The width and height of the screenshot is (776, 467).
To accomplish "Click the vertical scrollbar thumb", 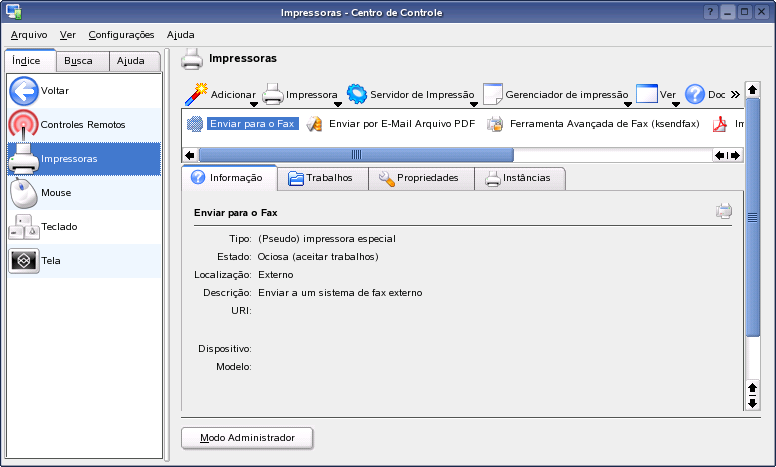I will 752,217.
